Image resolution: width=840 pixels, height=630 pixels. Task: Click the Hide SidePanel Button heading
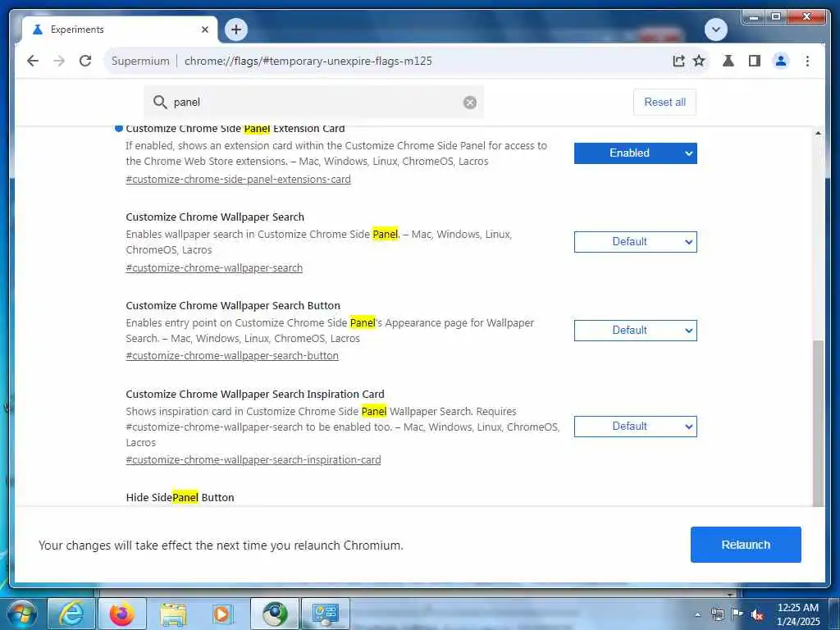pyautogui.click(x=180, y=497)
